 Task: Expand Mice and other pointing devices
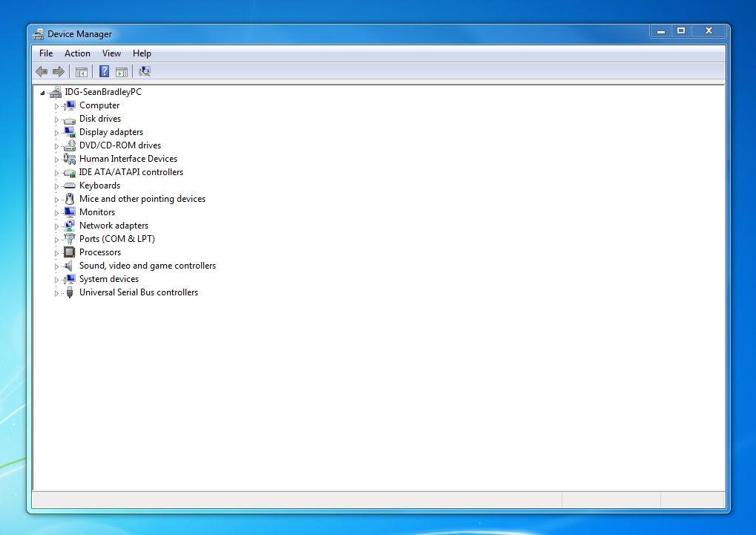click(56, 200)
